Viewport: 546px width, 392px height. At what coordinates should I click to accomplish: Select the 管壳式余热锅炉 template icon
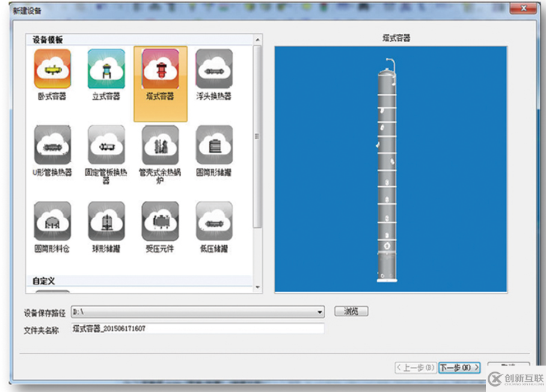pyautogui.click(x=160, y=145)
